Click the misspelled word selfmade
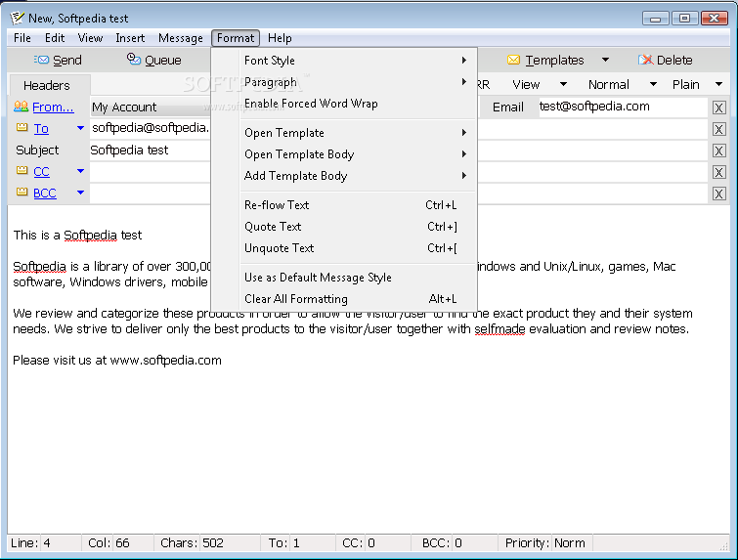738x560 pixels. coord(499,329)
